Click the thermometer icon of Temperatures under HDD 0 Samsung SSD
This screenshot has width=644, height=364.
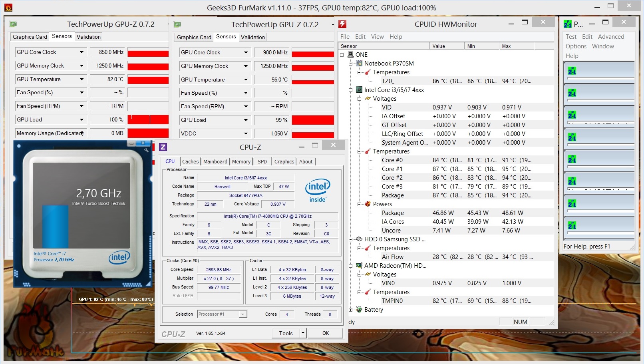[x=368, y=248]
